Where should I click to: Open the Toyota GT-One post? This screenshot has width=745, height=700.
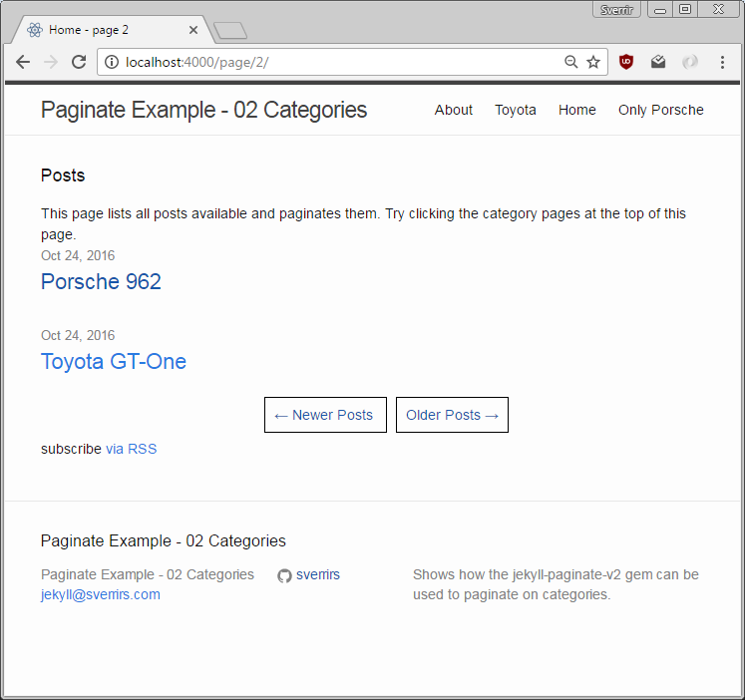coord(114,361)
